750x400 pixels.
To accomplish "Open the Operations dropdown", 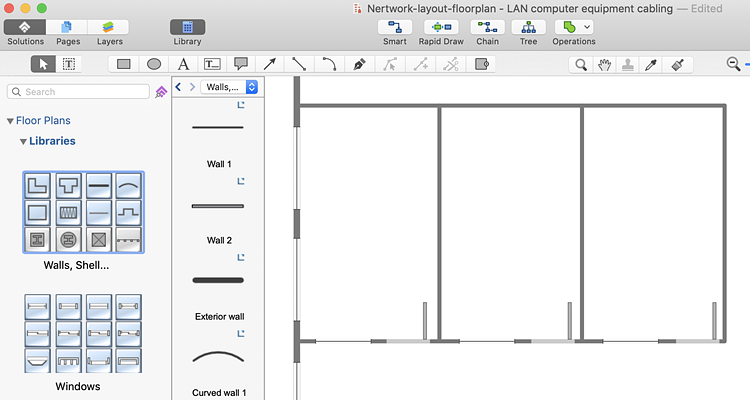I will point(574,27).
